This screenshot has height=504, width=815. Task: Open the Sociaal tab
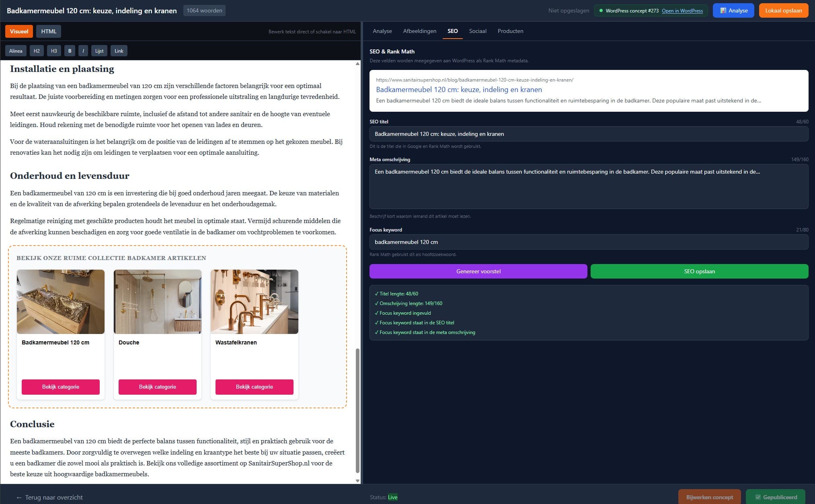click(x=478, y=31)
